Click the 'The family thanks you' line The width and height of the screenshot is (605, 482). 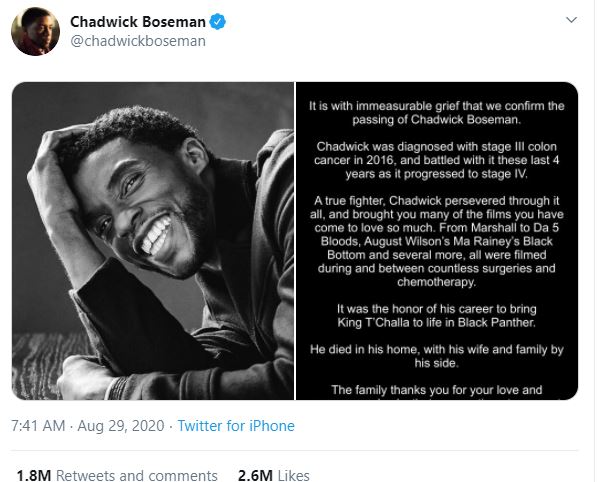click(436, 390)
